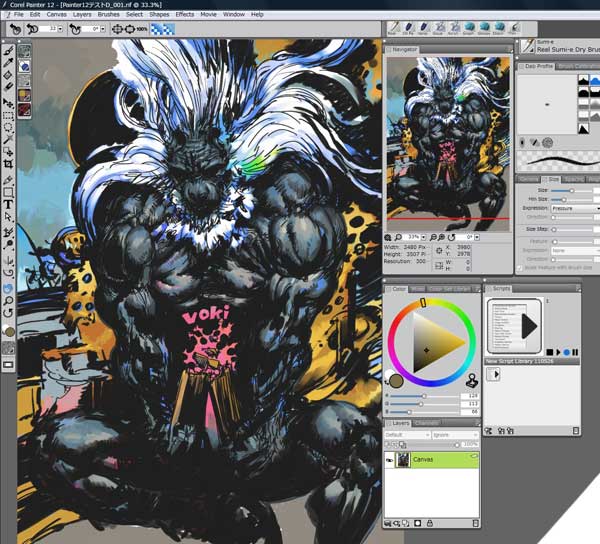Open layer composite method Default dropdown
The height and width of the screenshot is (544, 600).
point(407,435)
